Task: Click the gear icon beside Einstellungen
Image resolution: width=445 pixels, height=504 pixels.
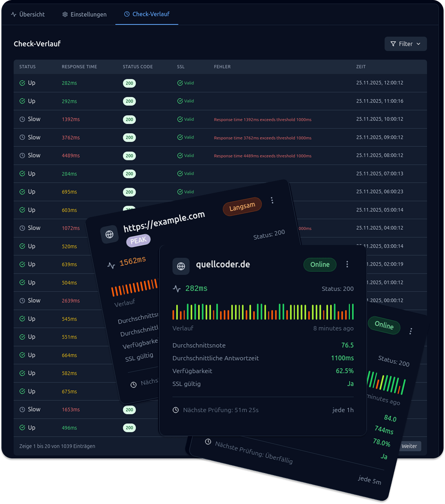Action: click(64, 14)
